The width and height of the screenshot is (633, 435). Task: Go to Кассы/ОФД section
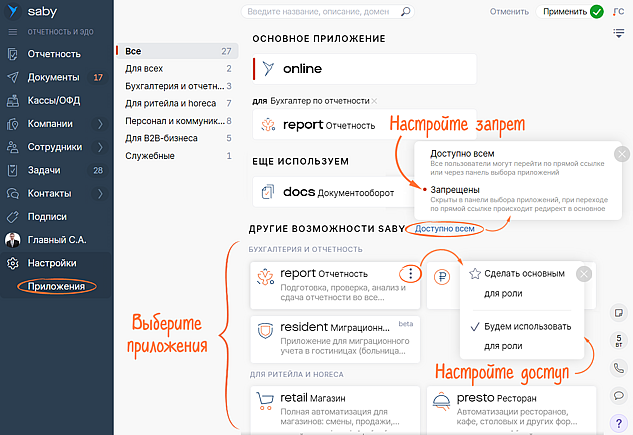click(x=54, y=100)
